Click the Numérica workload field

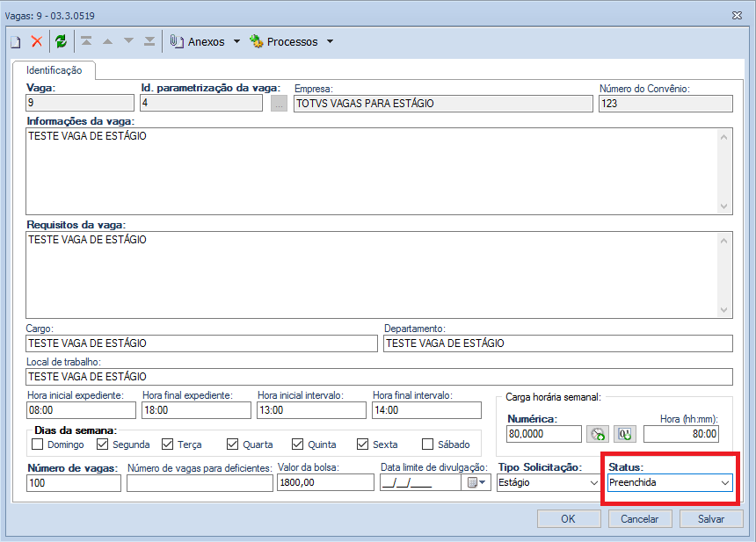click(544, 434)
